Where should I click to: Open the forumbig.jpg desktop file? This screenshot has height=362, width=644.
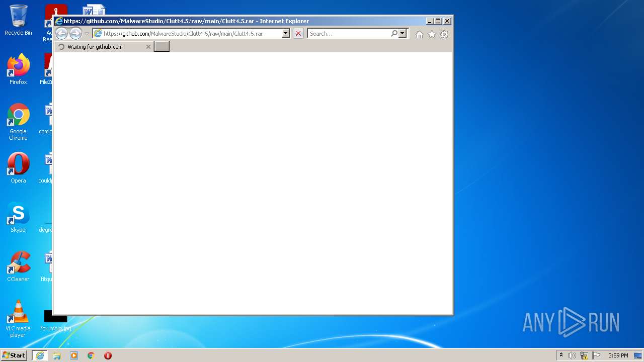point(55,321)
